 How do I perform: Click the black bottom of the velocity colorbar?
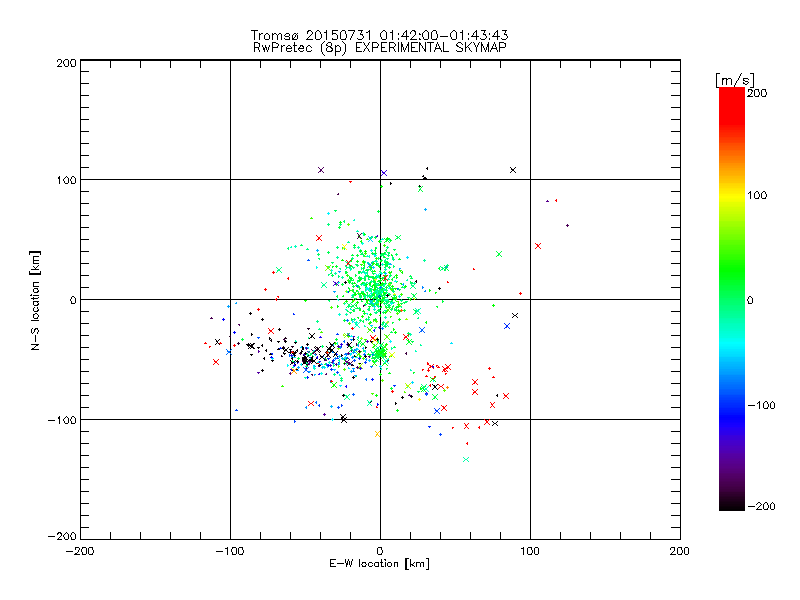click(732, 503)
